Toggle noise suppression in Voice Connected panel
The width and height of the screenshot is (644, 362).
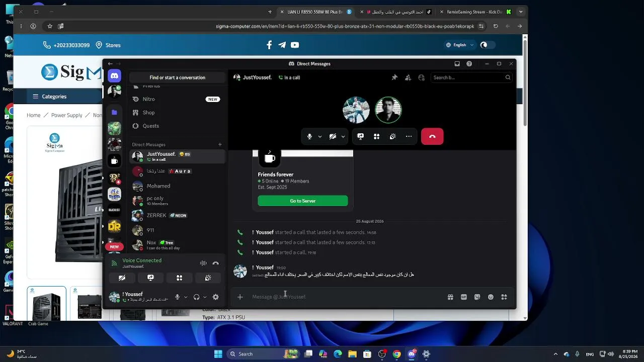[x=203, y=263]
